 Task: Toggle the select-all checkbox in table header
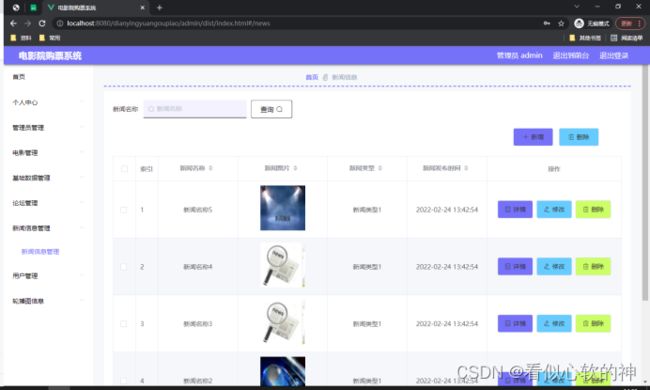[124, 169]
